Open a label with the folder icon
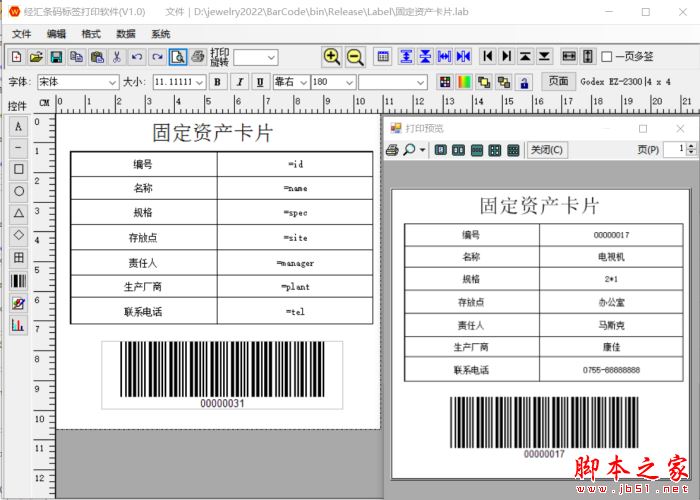 (36, 57)
